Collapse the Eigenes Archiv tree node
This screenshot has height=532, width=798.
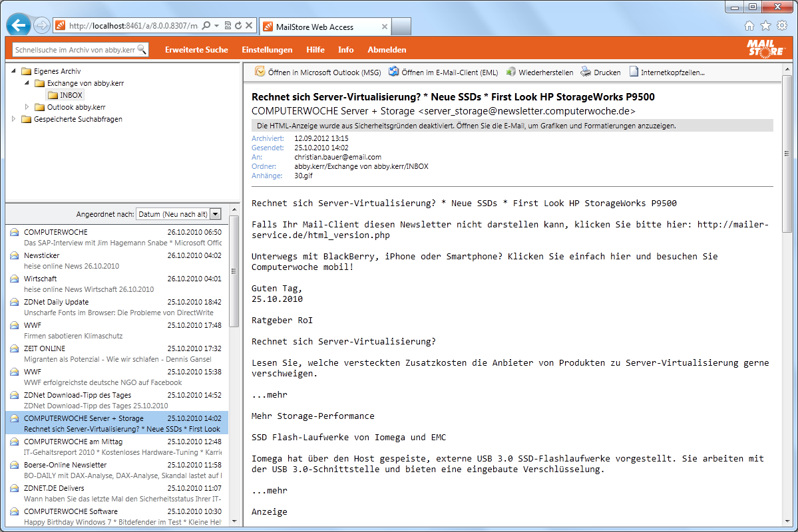tap(14, 71)
